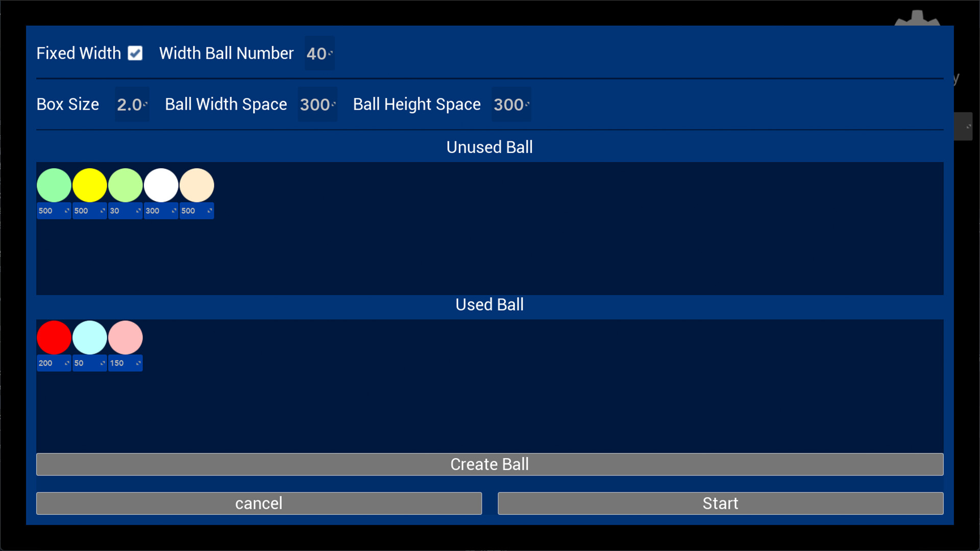Select the light cyan used ball
The image size is (980, 551).
pos(90,338)
